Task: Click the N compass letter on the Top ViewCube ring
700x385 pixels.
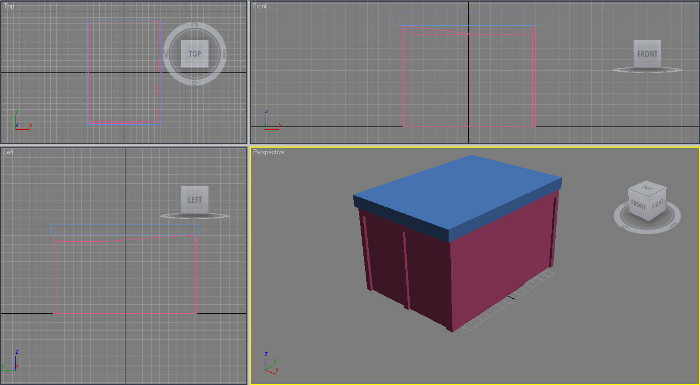Action: pos(195,25)
